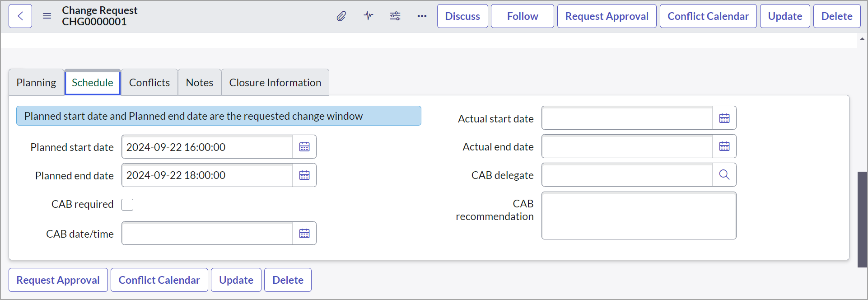Screen dimensions: 868x300
Task: Switch to the Planning tab
Action: 37,83
